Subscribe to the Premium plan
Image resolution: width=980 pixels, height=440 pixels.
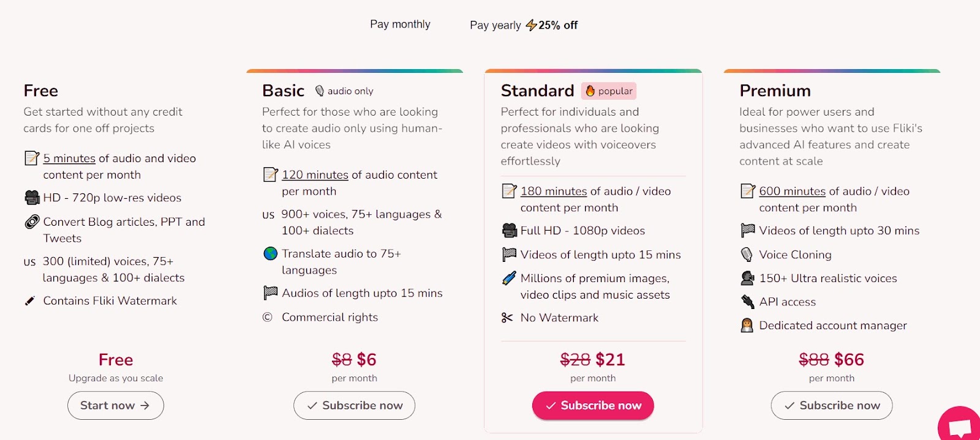[x=831, y=405]
